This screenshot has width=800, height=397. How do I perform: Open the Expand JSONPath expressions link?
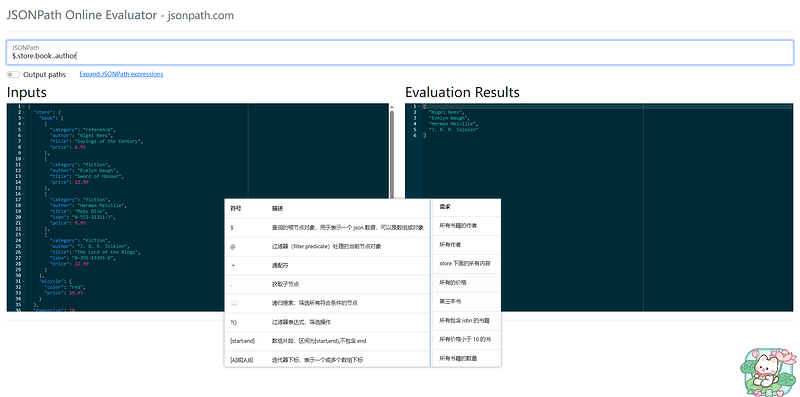click(121, 74)
